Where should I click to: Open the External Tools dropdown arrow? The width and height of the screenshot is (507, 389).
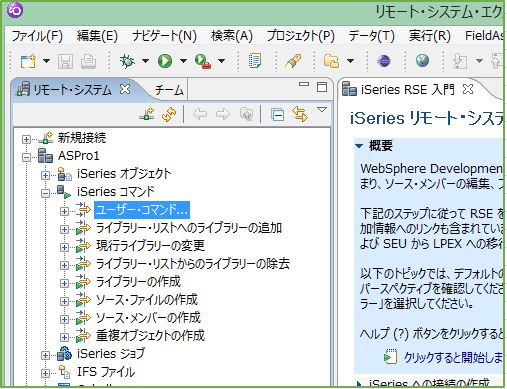click(221, 61)
